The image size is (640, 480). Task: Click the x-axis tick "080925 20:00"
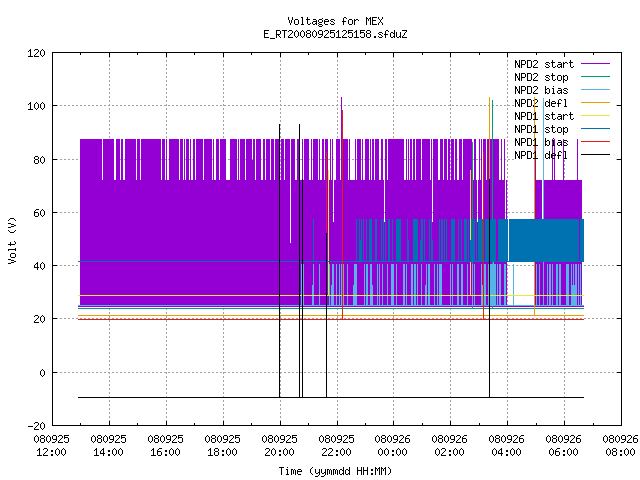click(x=279, y=446)
